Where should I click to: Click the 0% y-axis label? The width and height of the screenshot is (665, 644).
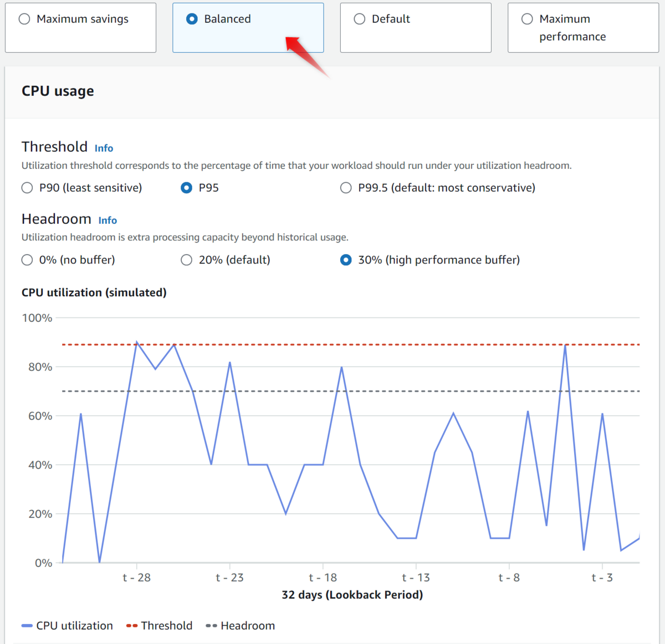43,563
